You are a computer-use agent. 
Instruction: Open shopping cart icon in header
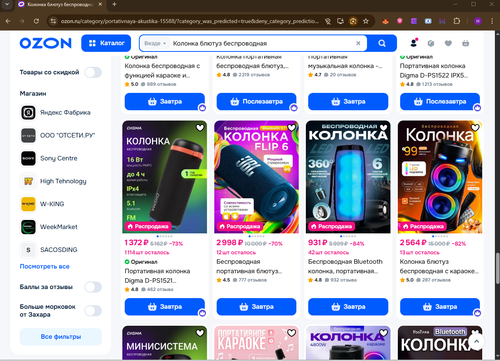click(466, 43)
